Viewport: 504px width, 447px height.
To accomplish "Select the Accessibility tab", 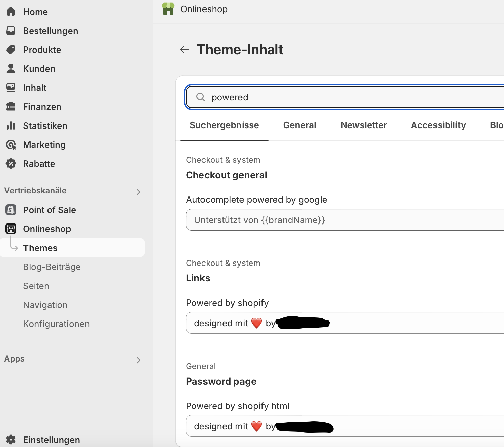I will (x=438, y=125).
